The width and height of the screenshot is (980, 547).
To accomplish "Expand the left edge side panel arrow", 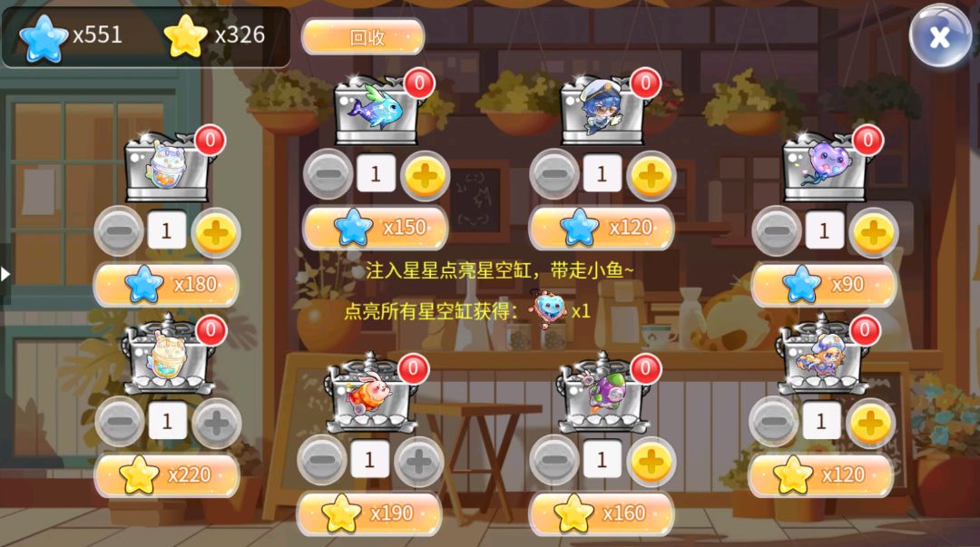I will (x=5, y=274).
